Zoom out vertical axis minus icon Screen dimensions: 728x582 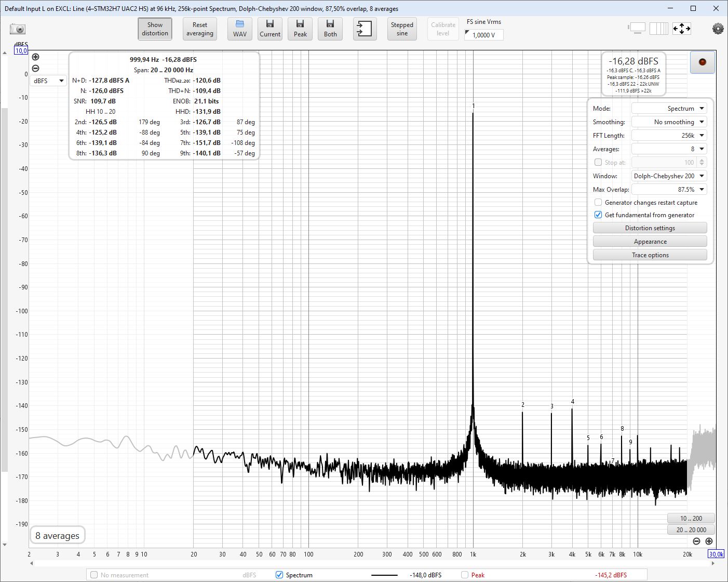[x=35, y=68]
